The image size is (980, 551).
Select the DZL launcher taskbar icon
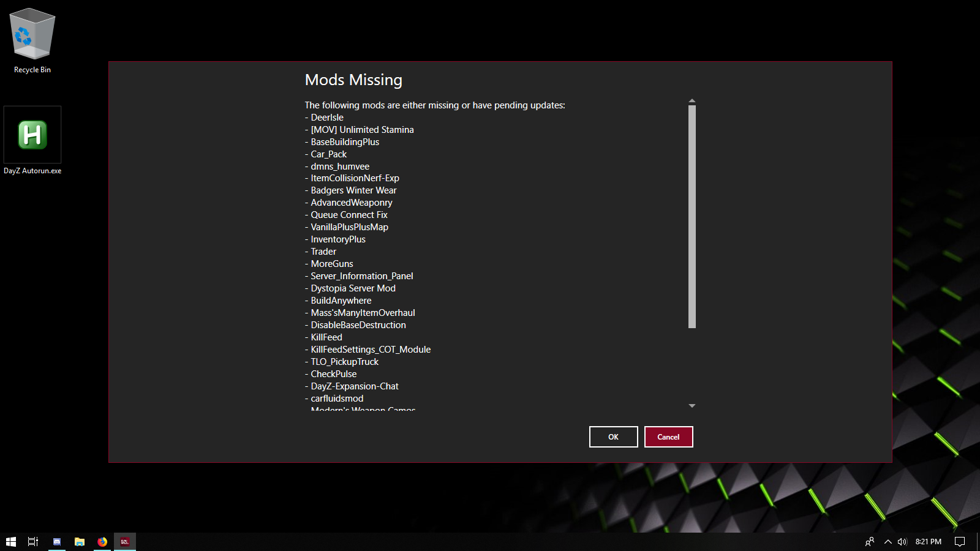click(x=125, y=542)
